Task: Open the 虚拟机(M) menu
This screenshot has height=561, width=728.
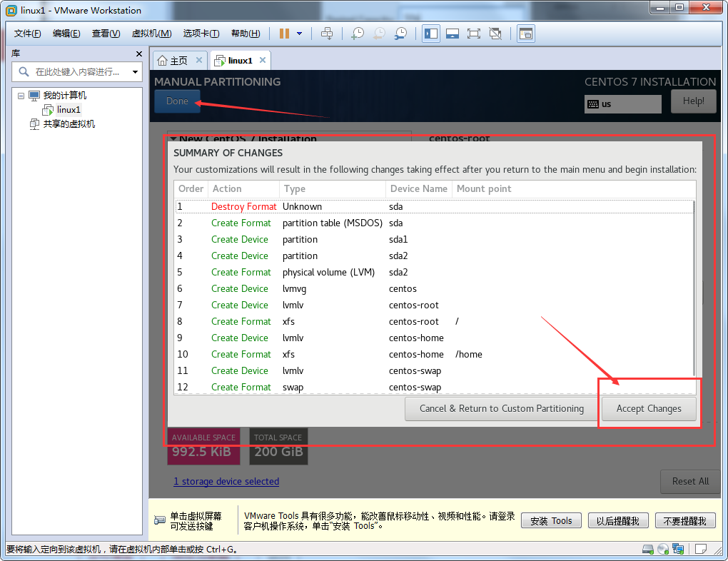Action: tap(152, 34)
